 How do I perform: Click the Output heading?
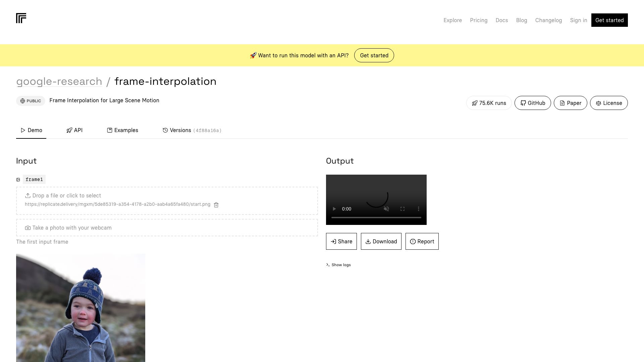[340, 161]
